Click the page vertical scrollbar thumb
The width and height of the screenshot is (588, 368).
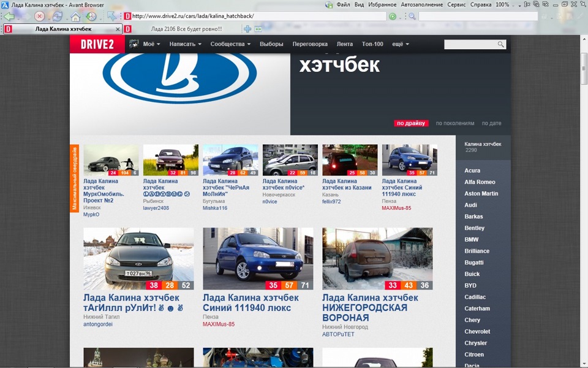point(584,69)
